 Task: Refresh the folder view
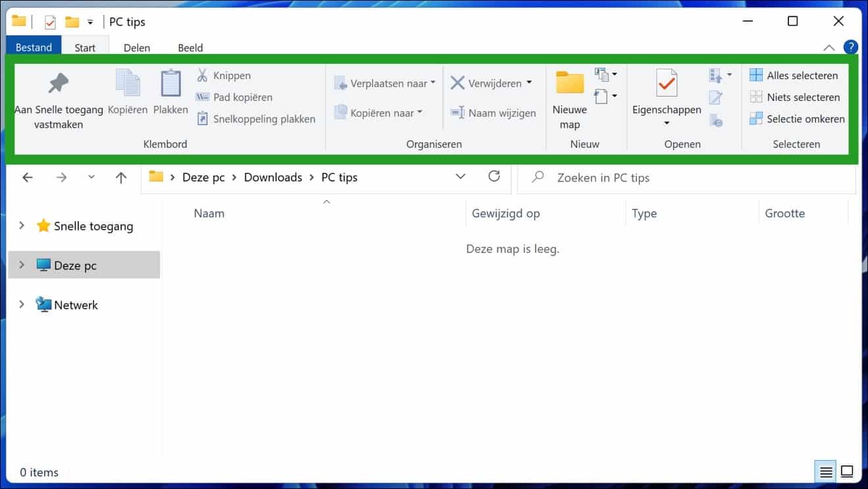[x=494, y=176]
